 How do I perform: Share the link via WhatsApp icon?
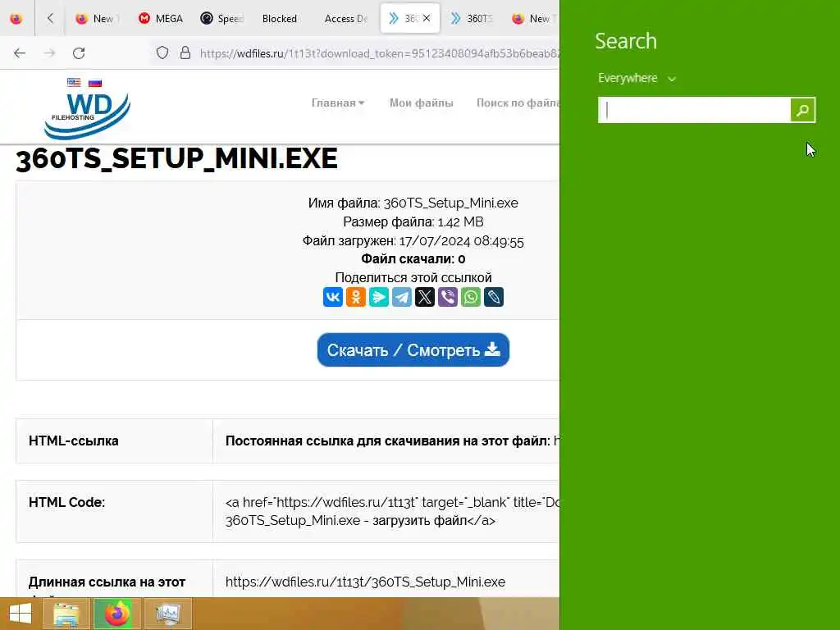(x=471, y=297)
